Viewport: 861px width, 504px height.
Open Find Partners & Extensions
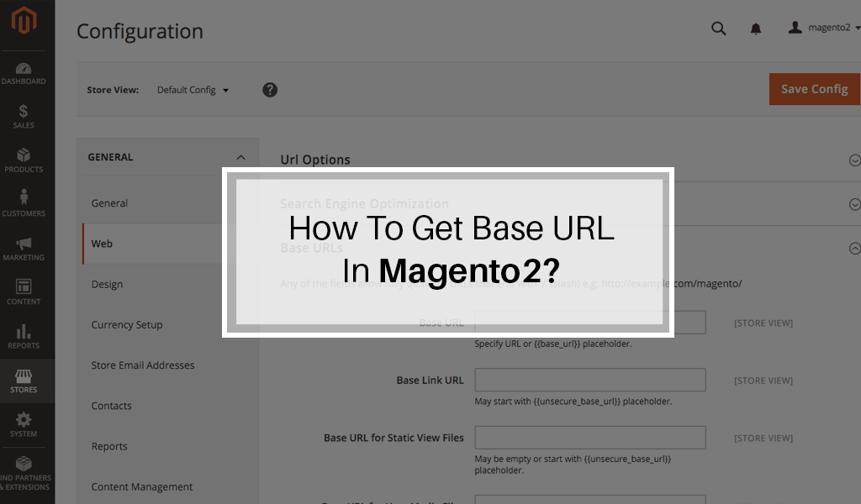click(24, 474)
